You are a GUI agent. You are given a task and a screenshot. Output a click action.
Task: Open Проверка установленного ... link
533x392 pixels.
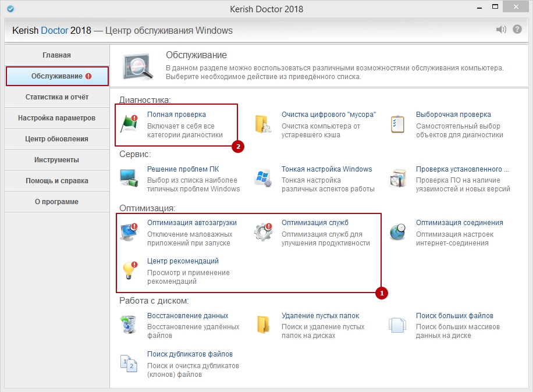click(x=462, y=169)
